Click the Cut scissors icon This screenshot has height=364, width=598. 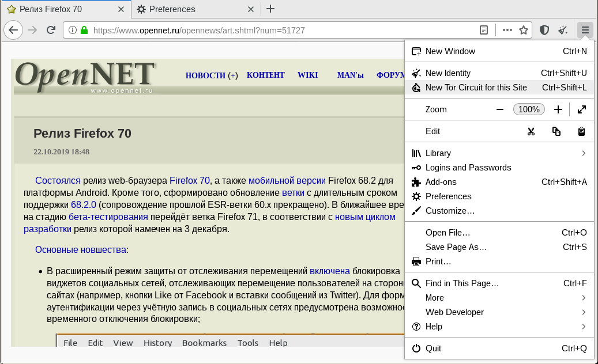[531, 131]
